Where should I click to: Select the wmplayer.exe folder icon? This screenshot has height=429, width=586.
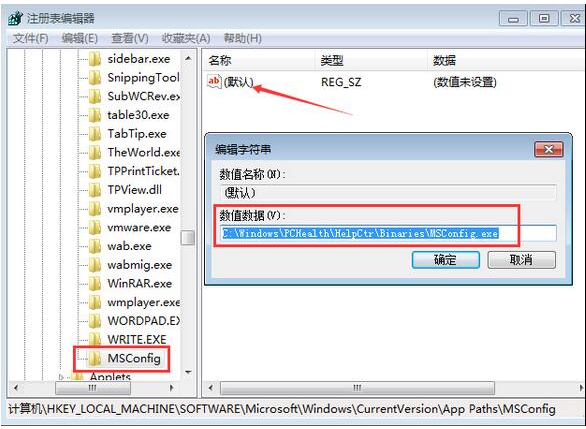coord(94,302)
